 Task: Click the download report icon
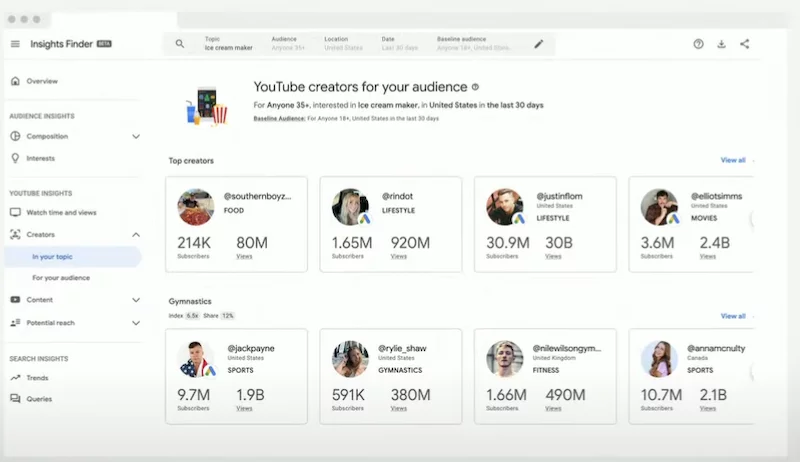721,44
